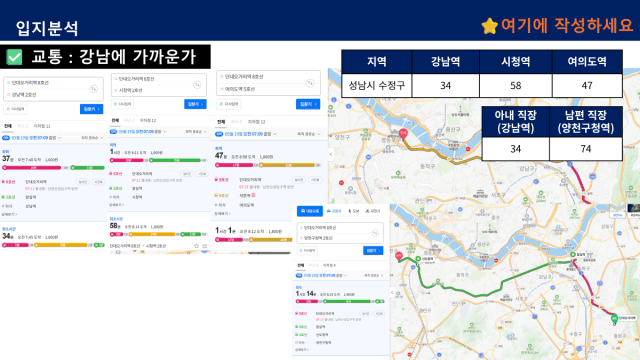Click 신도림역 transfer marker on lower map
This screenshot has width=640, height=360.
(x=418, y=258)
